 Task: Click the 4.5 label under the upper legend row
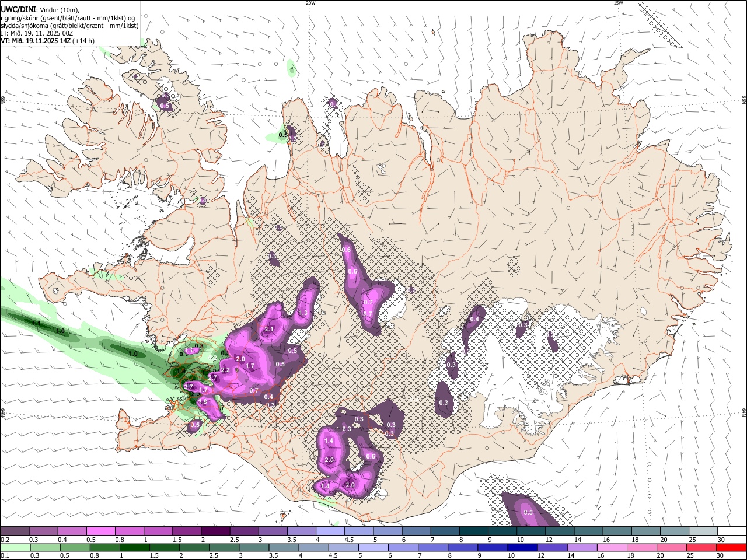tap(349, 540)
